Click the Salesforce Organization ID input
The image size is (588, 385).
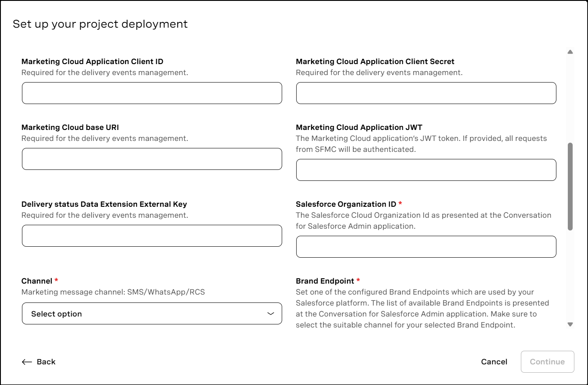click(426, 247)
